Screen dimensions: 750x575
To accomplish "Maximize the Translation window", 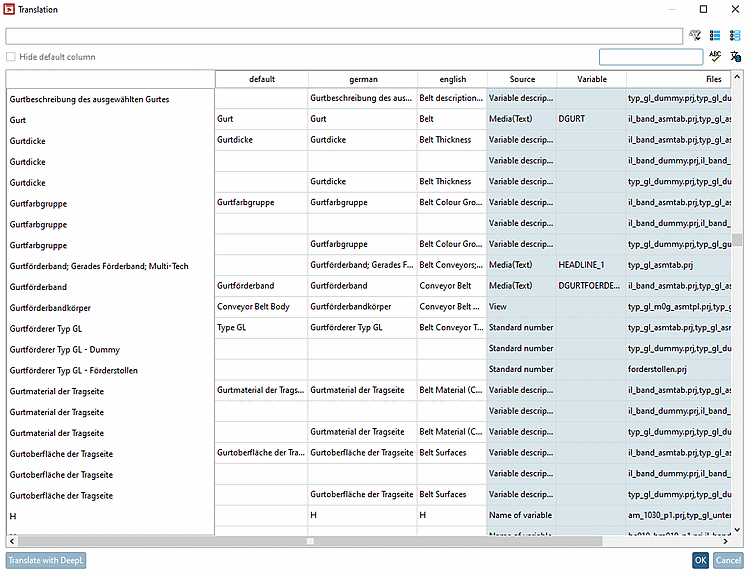I will (704, 9).
